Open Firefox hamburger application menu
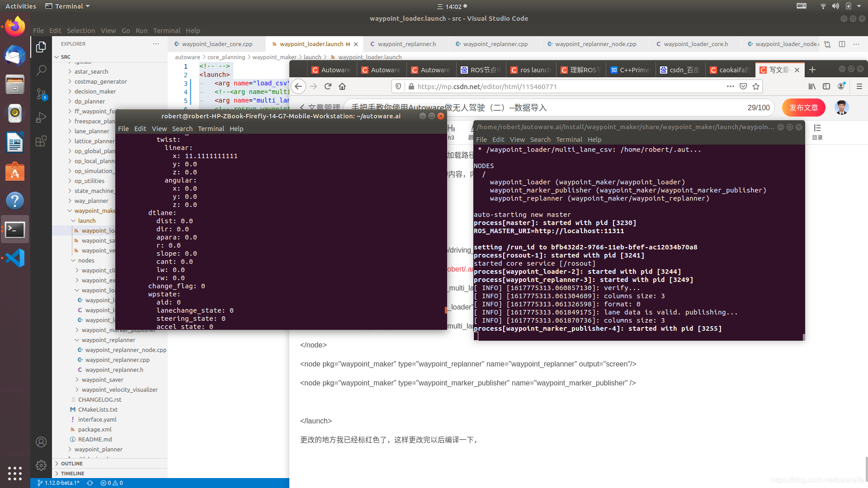 pyautogui.click(x=859, y=86)
